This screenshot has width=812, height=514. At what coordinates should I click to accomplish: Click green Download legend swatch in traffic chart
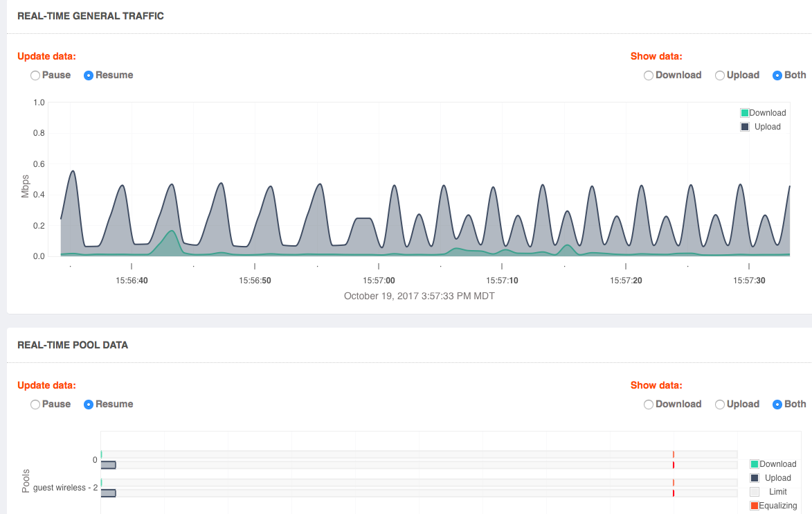[745, 113]
